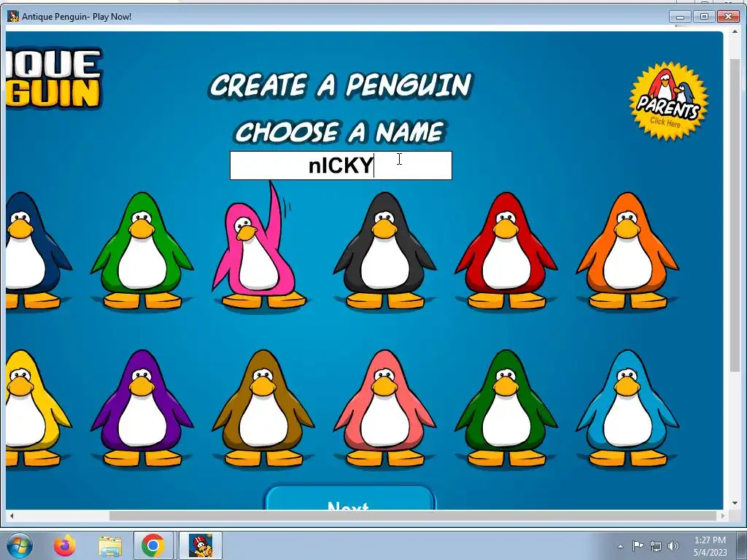Select the peach-colored penguin
Viewport: 747px width, 560px height.
point(385,408)
